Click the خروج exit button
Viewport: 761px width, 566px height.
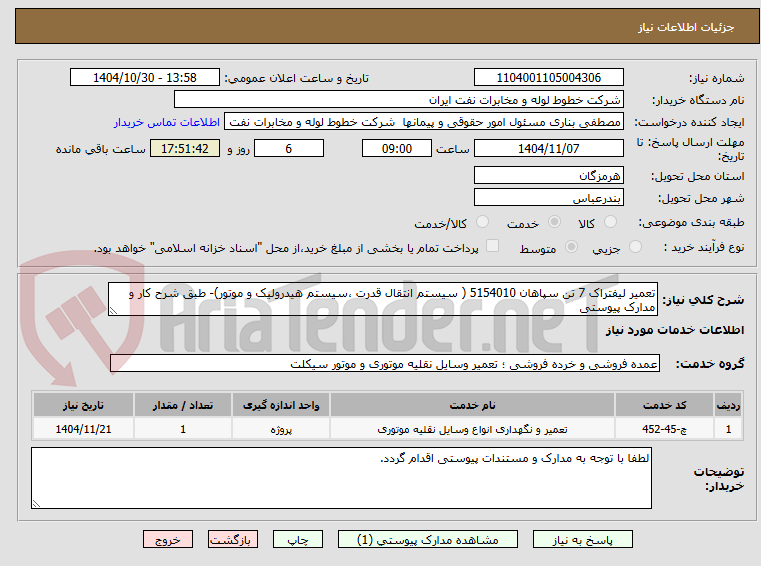tap(167, 539)
